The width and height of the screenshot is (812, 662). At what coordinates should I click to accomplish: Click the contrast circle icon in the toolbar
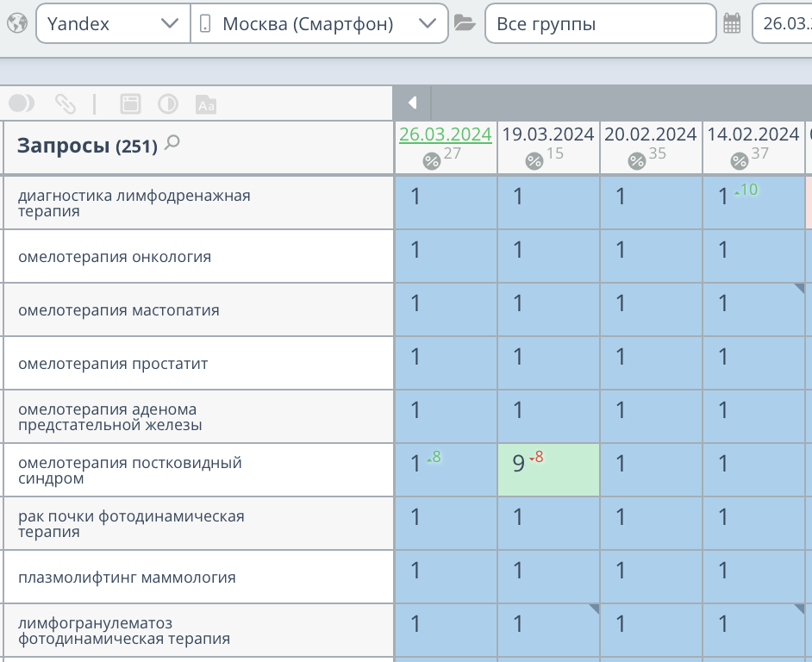(167, 103)
